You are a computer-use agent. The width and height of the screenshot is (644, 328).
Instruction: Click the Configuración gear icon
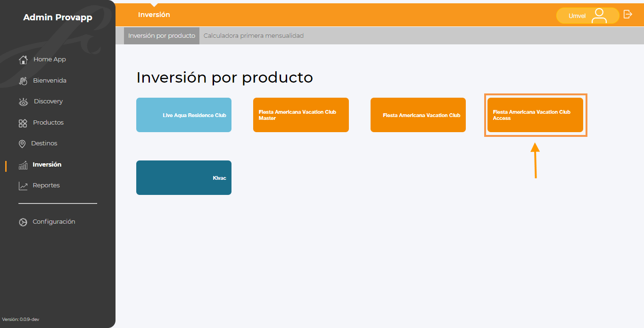tap(23, 222)
